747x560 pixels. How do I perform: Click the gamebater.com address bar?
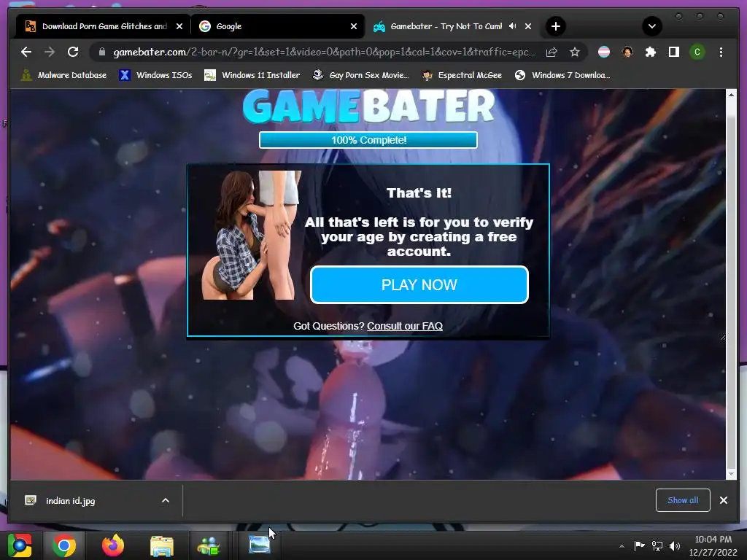(x=324, y=52)
